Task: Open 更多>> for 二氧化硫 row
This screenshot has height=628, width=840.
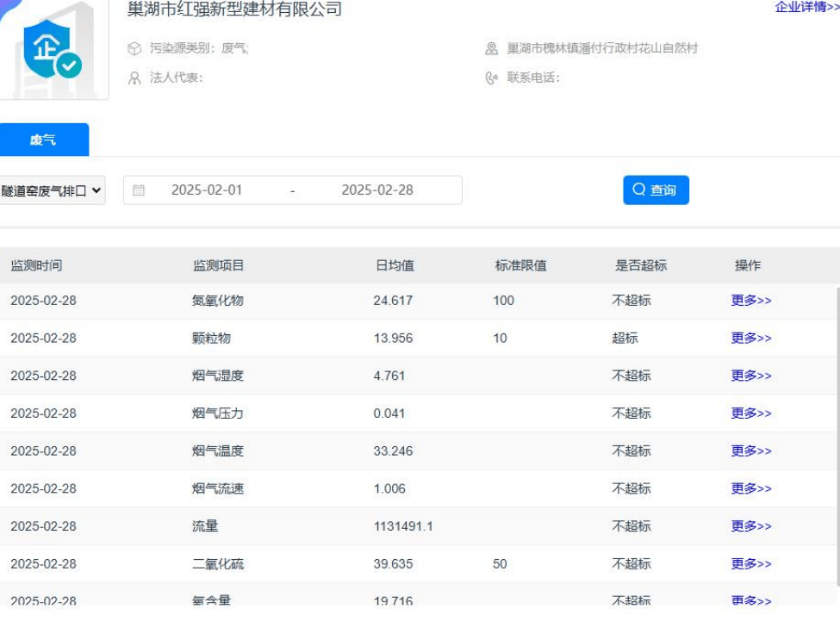Action: point(751,564)
